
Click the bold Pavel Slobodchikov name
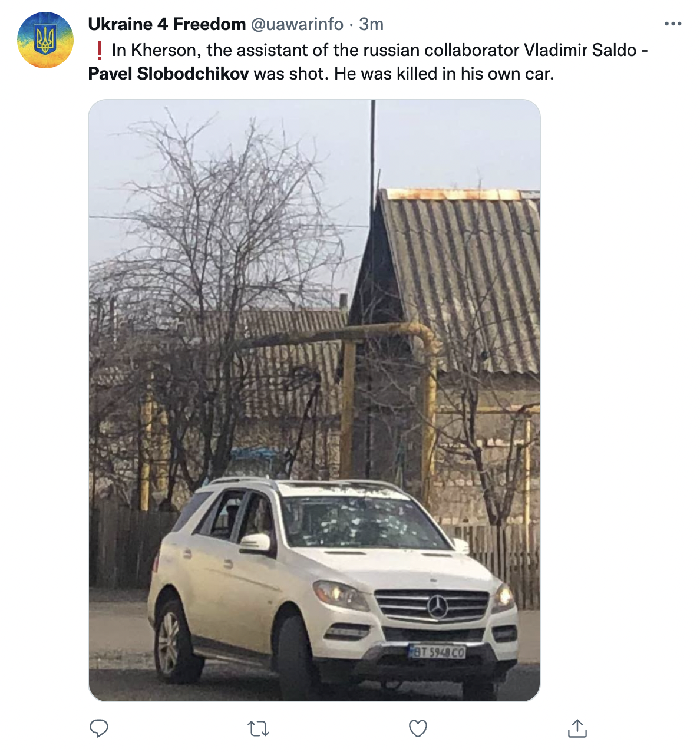click(169, 74)
